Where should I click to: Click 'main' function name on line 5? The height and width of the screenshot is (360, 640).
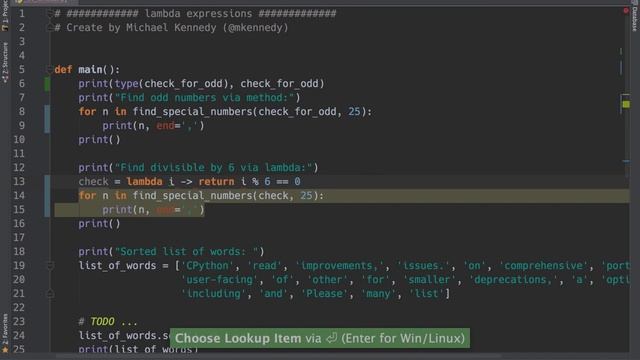tap(90, 70)
